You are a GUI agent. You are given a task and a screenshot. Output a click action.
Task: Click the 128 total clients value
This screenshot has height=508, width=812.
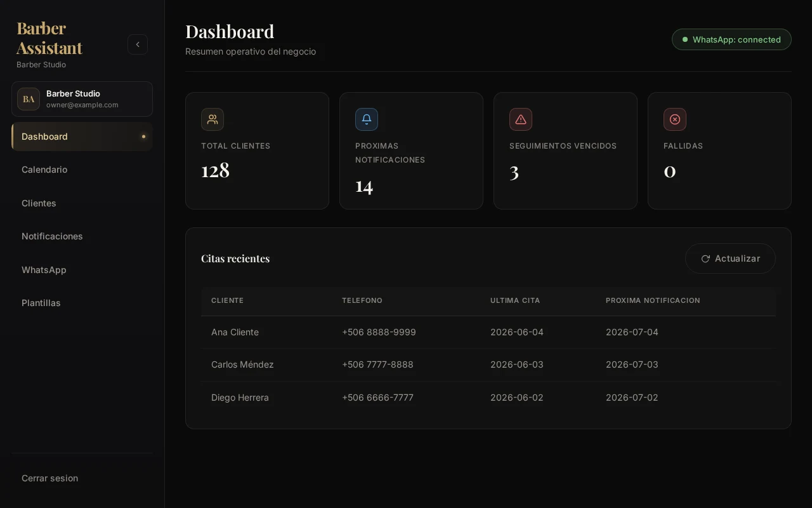[215, 170]
